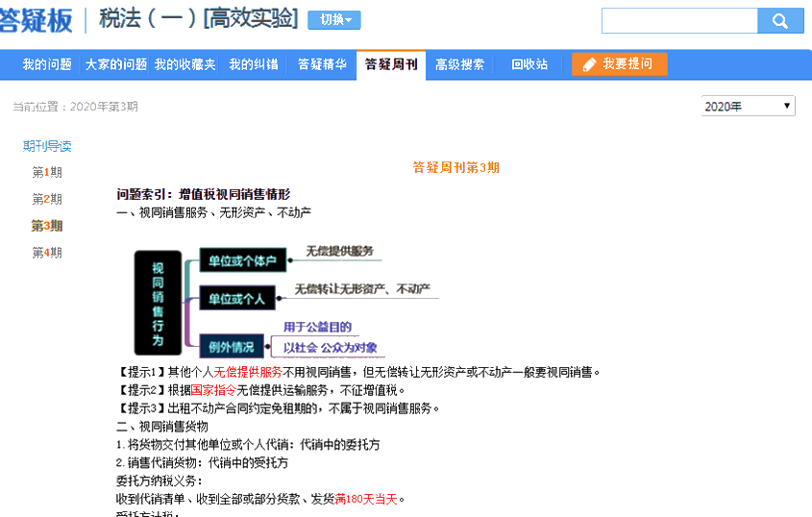Open the 回收站 tab

[x=529, y=64]
